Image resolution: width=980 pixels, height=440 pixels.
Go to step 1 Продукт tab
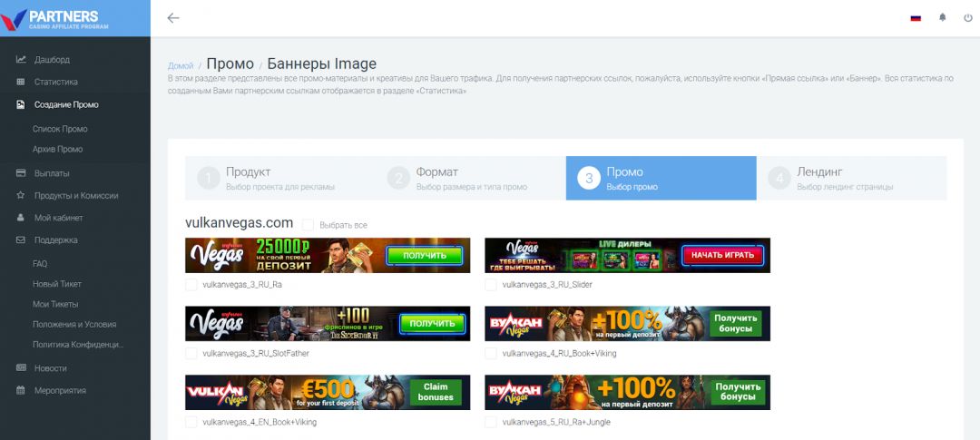click(x=280, y=178)
